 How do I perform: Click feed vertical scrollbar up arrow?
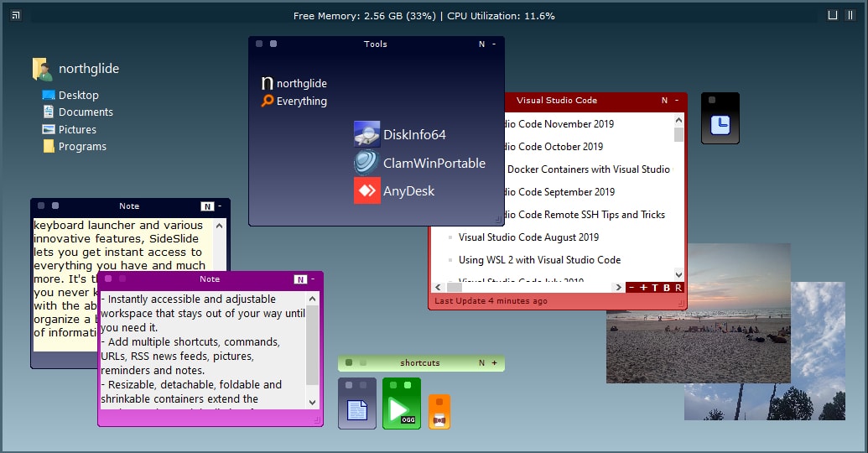[678, 120]
